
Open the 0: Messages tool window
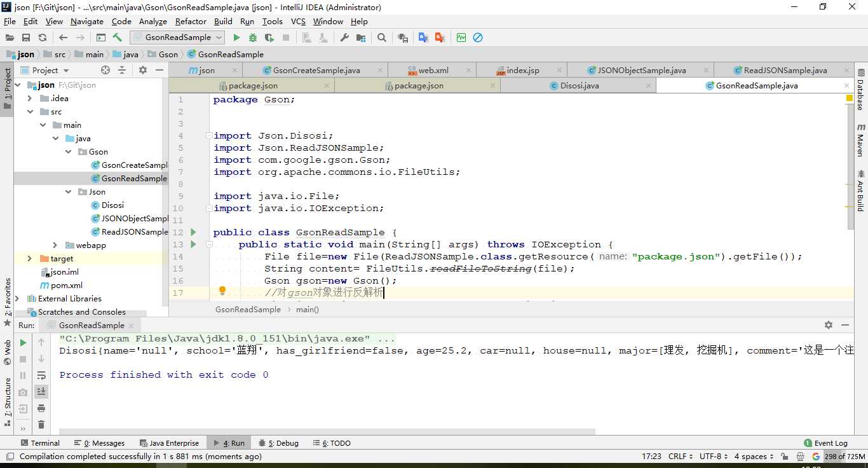click(x=99, y=443)
